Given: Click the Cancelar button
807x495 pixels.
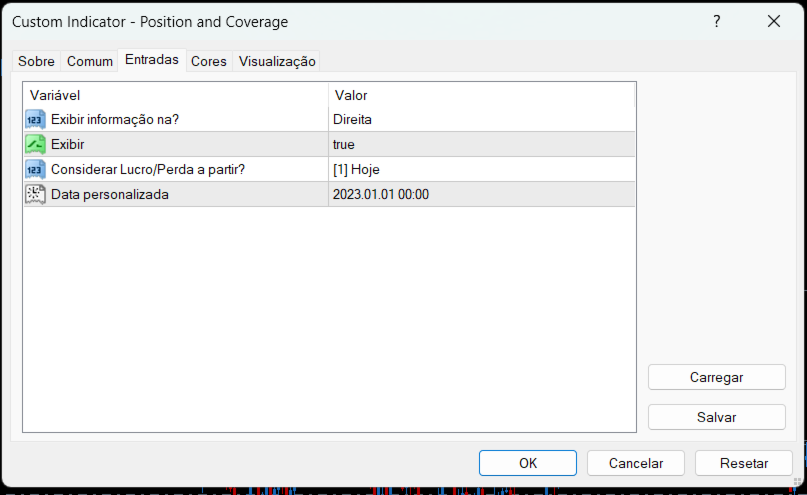Looking at the screenshot, I should click(x=636, y=463).
